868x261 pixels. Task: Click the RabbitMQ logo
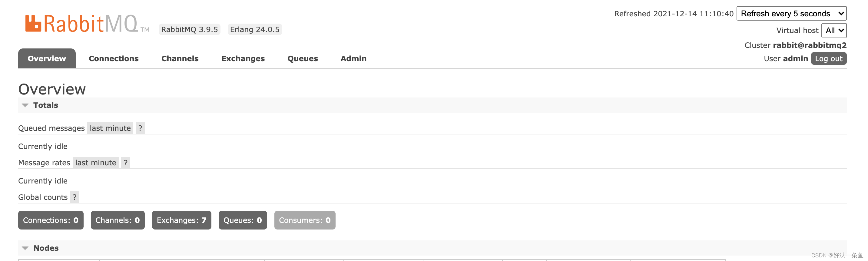pyautogui.click(x=87, y=24)
